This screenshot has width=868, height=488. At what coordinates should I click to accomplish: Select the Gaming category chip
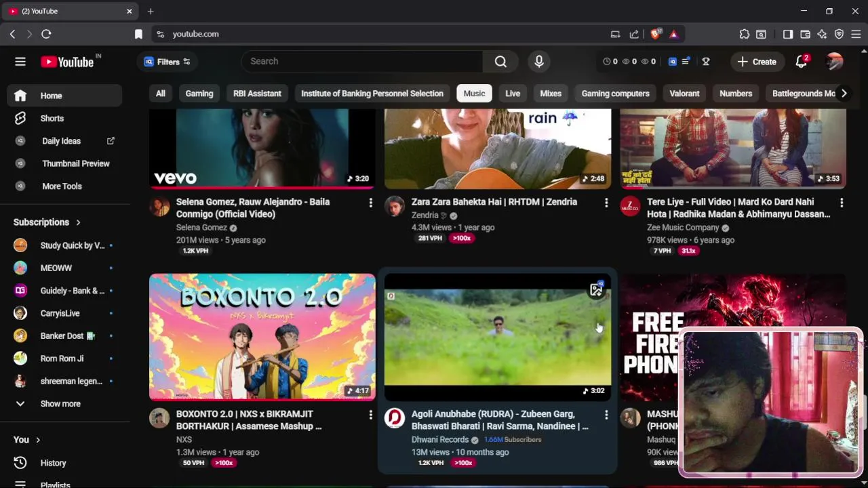pyautogui.click(x=199, y=94)
